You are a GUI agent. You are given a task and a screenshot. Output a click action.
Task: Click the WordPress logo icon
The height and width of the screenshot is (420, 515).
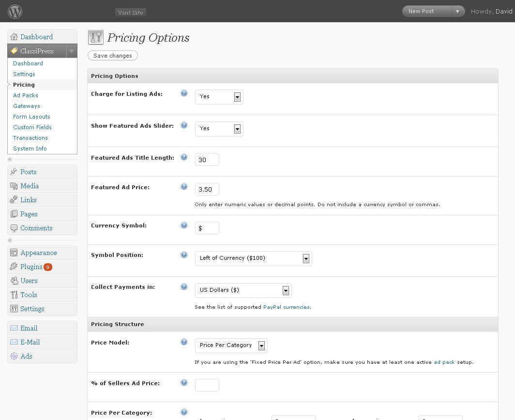15,12
